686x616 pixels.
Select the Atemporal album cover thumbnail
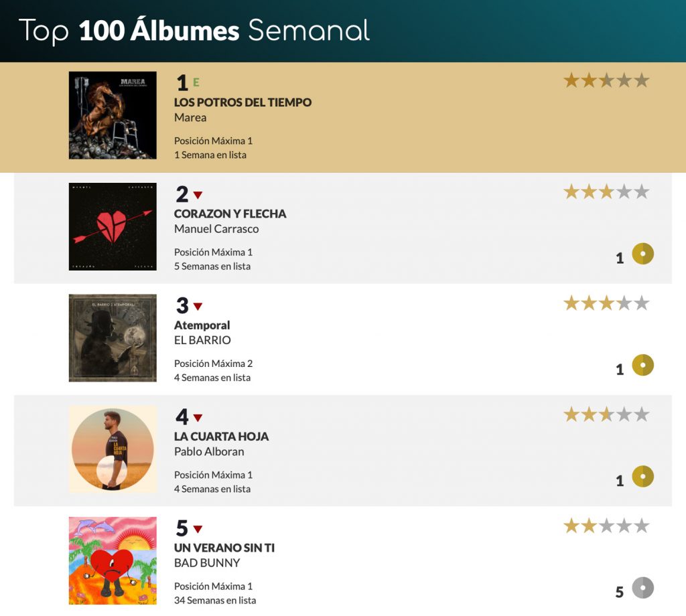pos(113,338)
